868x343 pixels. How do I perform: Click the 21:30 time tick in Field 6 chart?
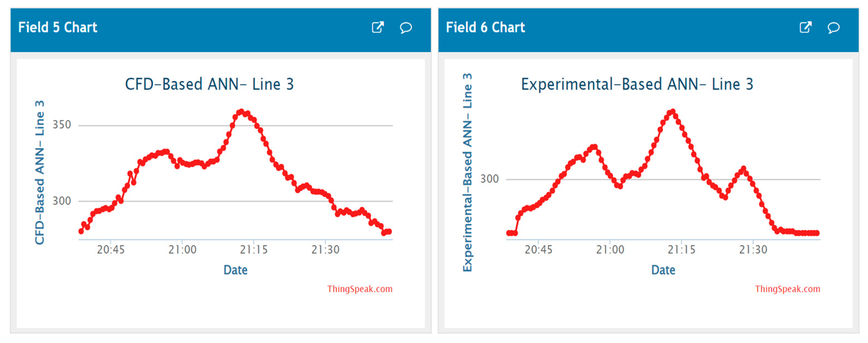(x=753, y=250)
